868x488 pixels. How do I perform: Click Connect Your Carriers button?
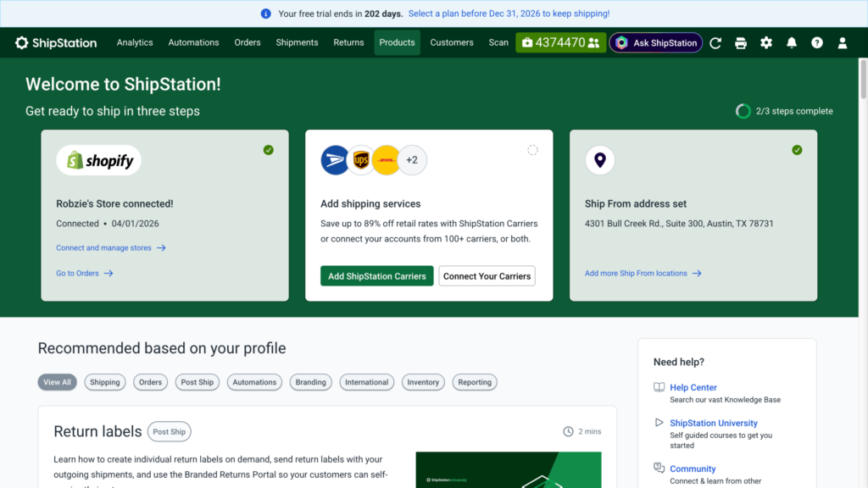point(487,276)
